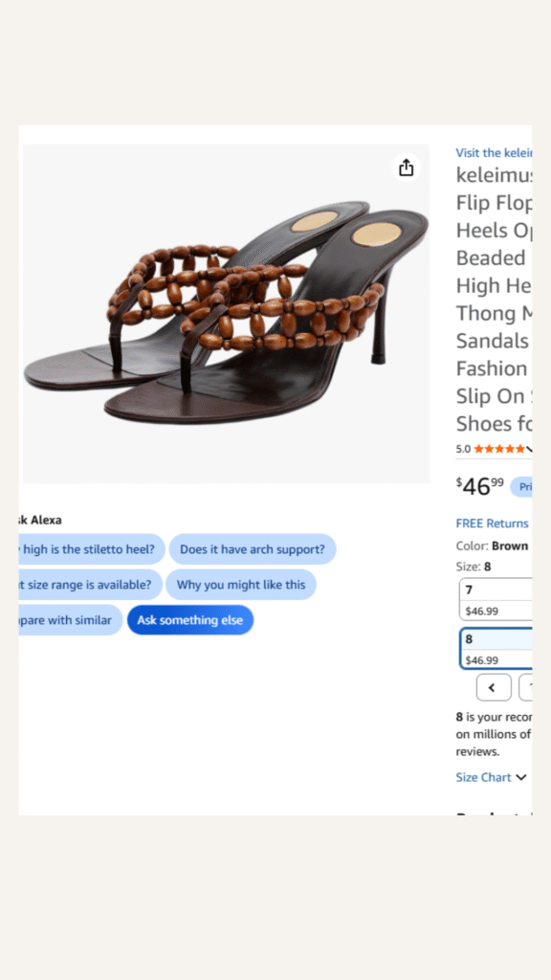
Task: Ask how high the stiletto heel is
Action: 92,549
